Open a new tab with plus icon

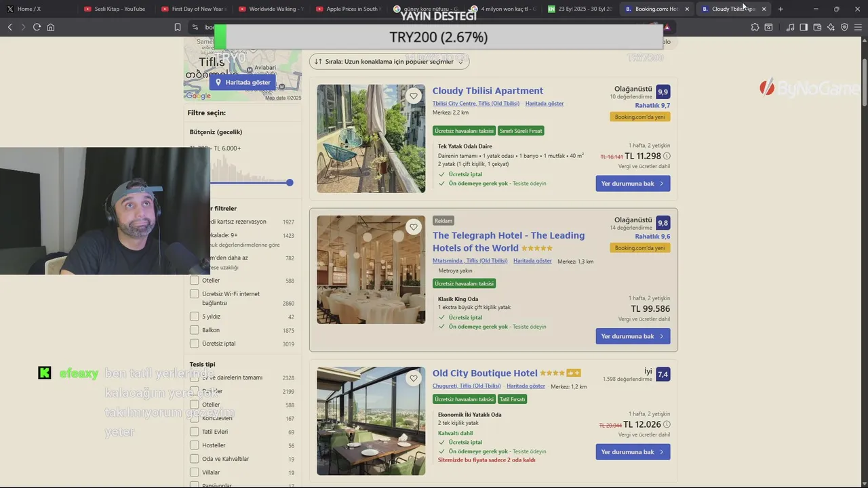pyautogui.click(x=781, y=9)
